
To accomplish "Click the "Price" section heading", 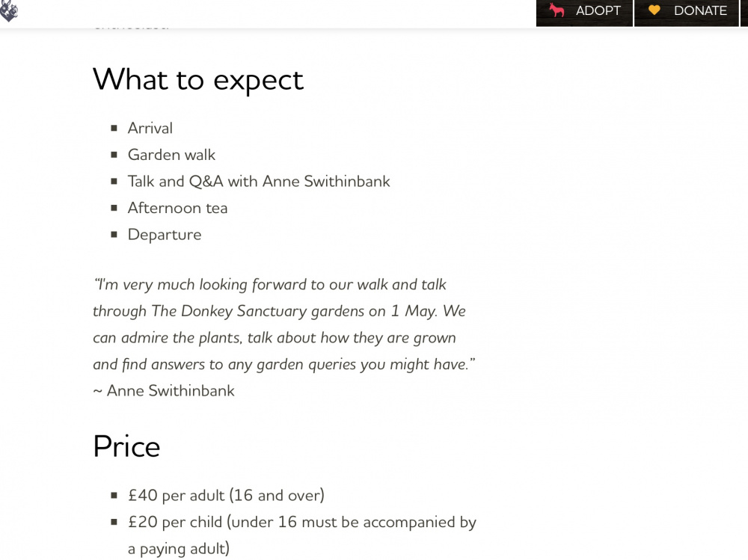I will coord(126,446).
